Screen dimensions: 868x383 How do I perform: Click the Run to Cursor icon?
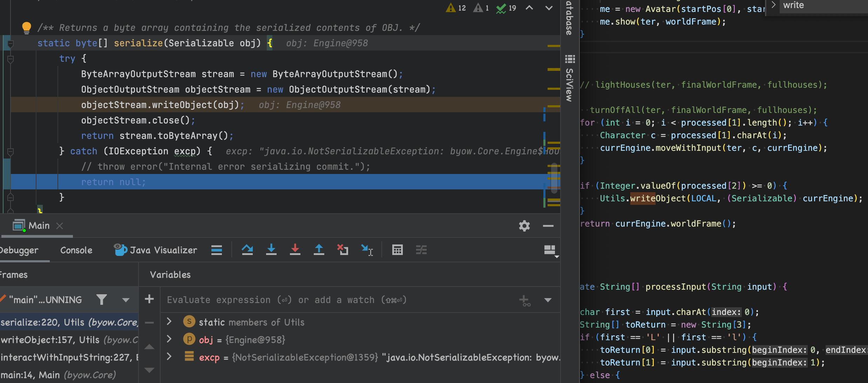[367, 250]
